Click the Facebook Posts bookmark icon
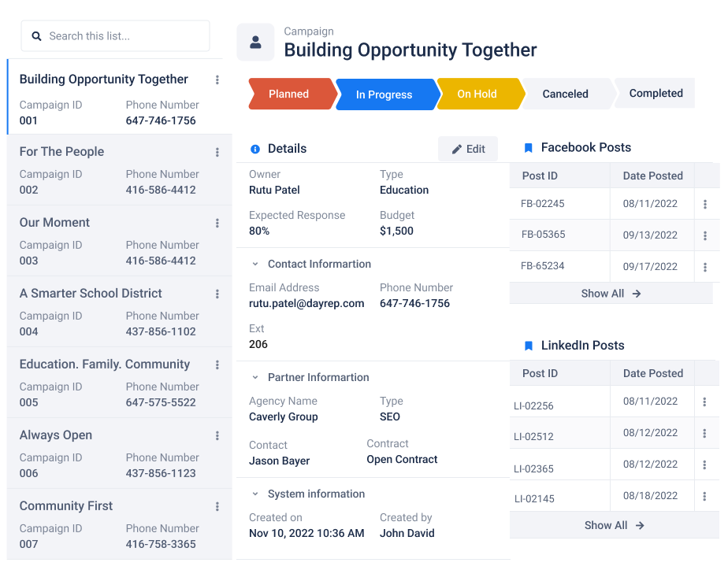 528,148
